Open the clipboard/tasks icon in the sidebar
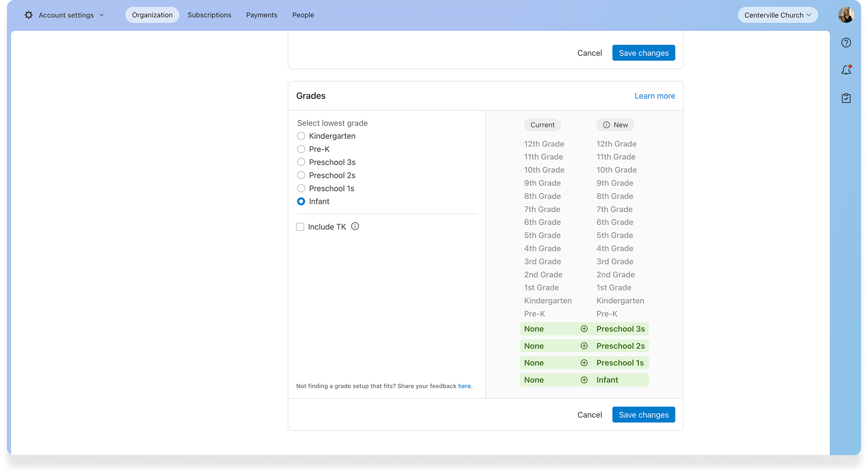 [x=846, y=98]
